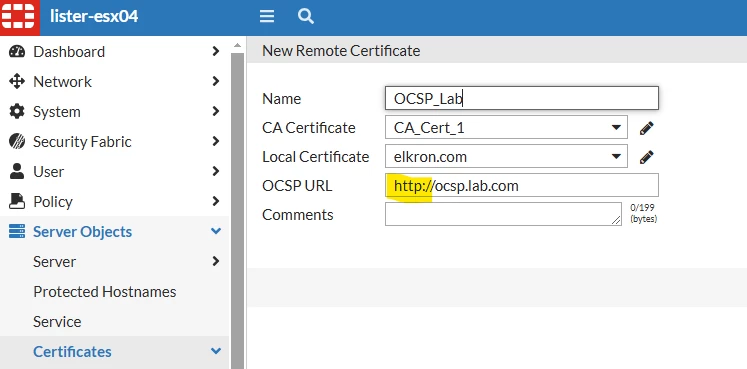Expand the Server submenu chevron
The image size is (747, 369).
tap(216, 261)
